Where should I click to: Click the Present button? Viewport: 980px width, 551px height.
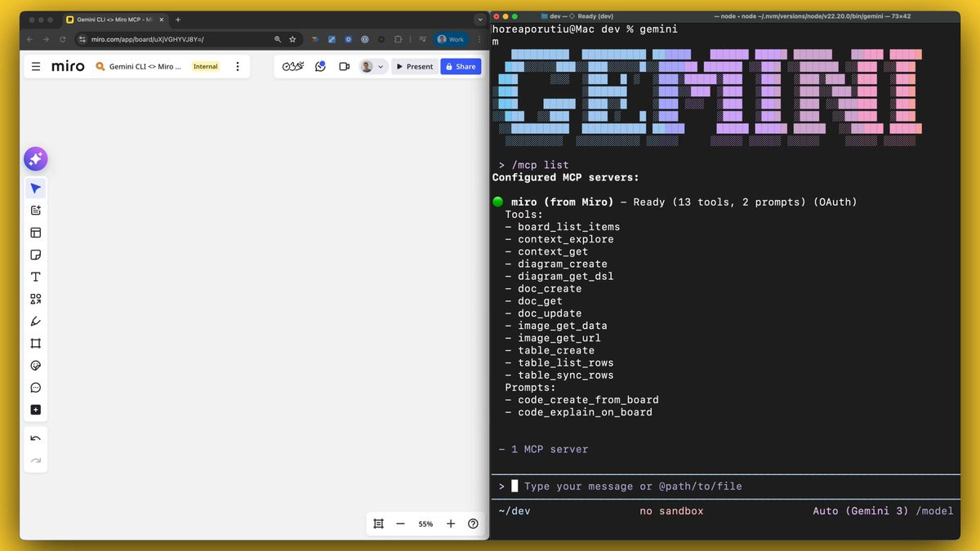coord(414,66)
